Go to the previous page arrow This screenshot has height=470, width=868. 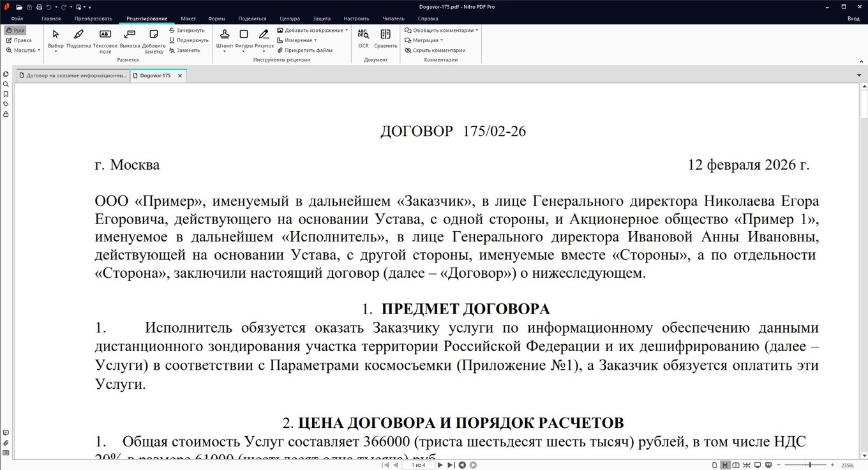click(396, 465)
